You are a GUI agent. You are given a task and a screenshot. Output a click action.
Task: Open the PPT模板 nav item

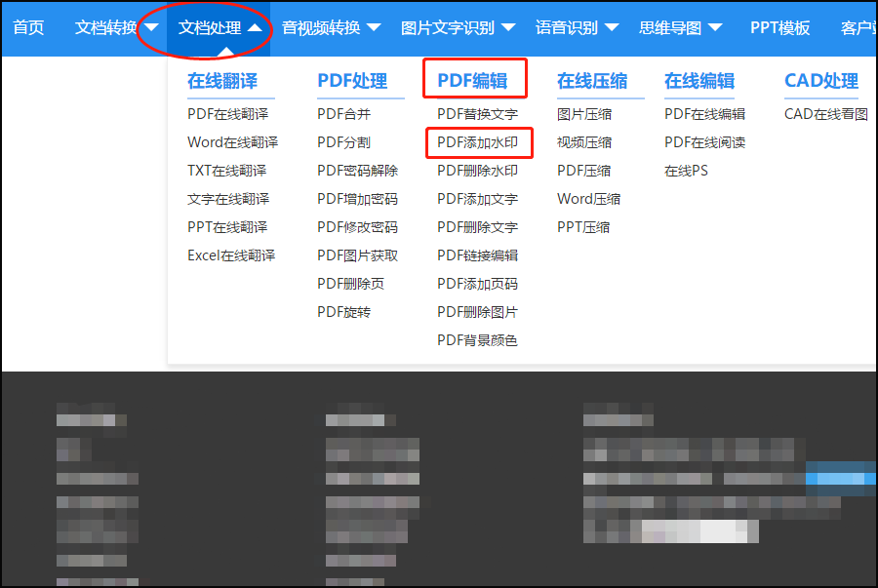pyautogui.click(x=780, y=27)
